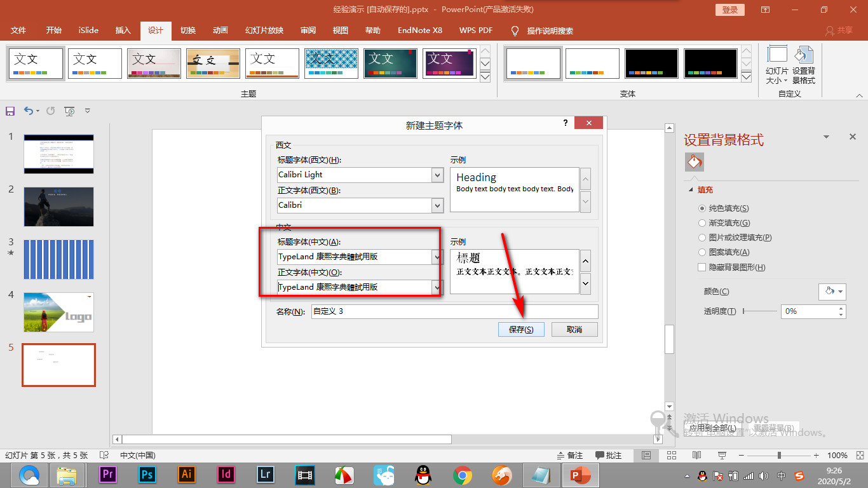Open the Comments pane from status bar
Viewport: 868px width, 488px height.
(609, 456)
